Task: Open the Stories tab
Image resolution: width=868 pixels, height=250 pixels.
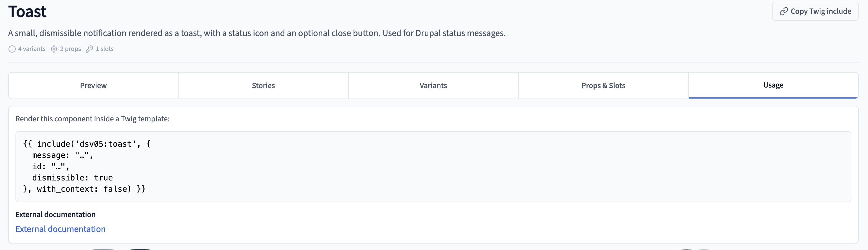Action: pos(263,86)
